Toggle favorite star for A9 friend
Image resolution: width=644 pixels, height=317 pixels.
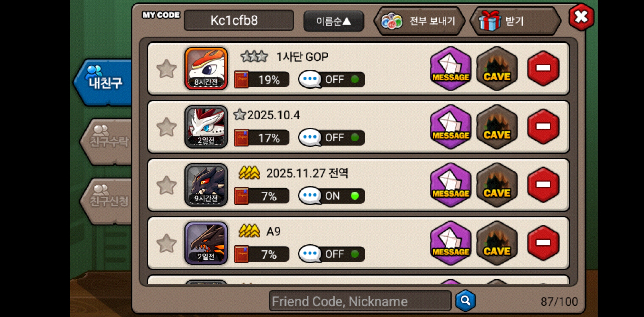click(x=167, y=244)
